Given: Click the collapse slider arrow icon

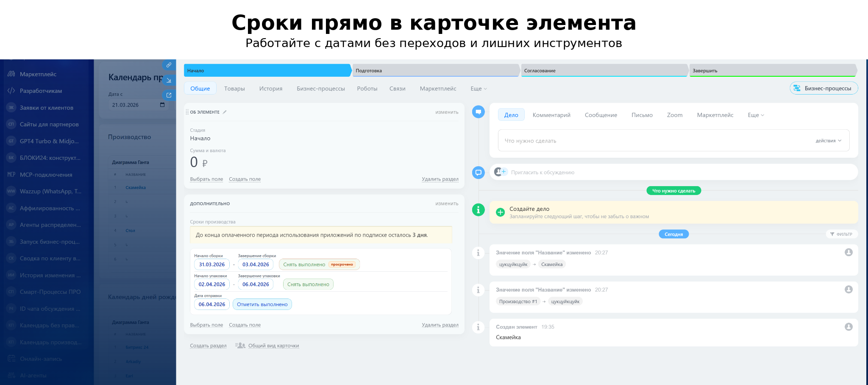Looking at the screenshot, I should click(x=169, y=80).
